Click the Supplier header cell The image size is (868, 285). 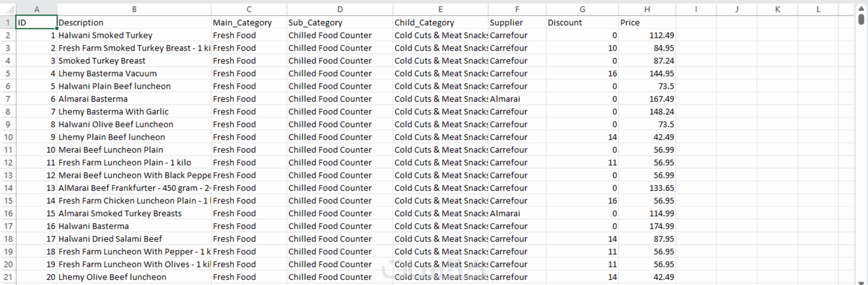coord(517,23)
